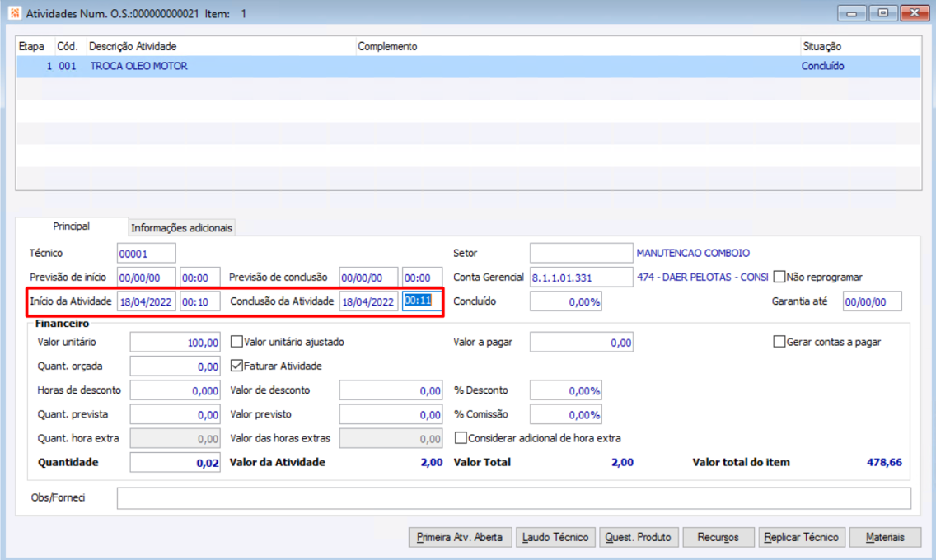936x560 pixels.
Task: Click the Valor total do item 478,66
Action: tap(884, 462)
